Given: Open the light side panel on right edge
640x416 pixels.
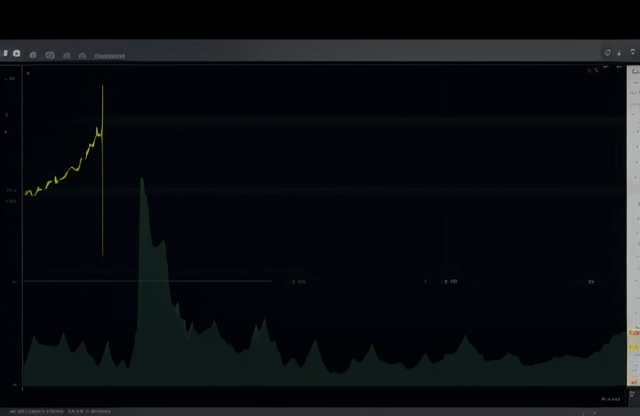Looking at the screenshot, I should pos(633,200).
